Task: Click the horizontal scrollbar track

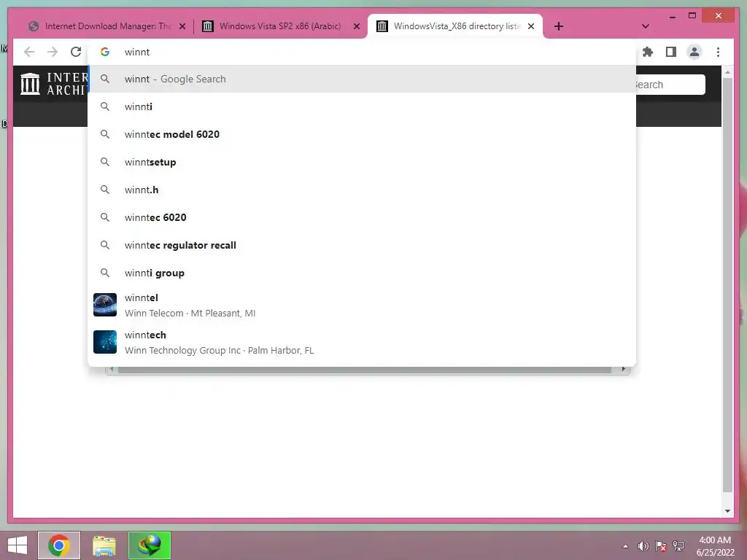Action: point(365,370)
